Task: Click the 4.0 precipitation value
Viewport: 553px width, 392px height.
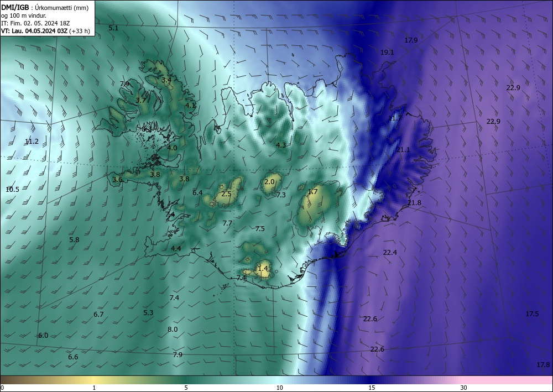Action: 172,148
